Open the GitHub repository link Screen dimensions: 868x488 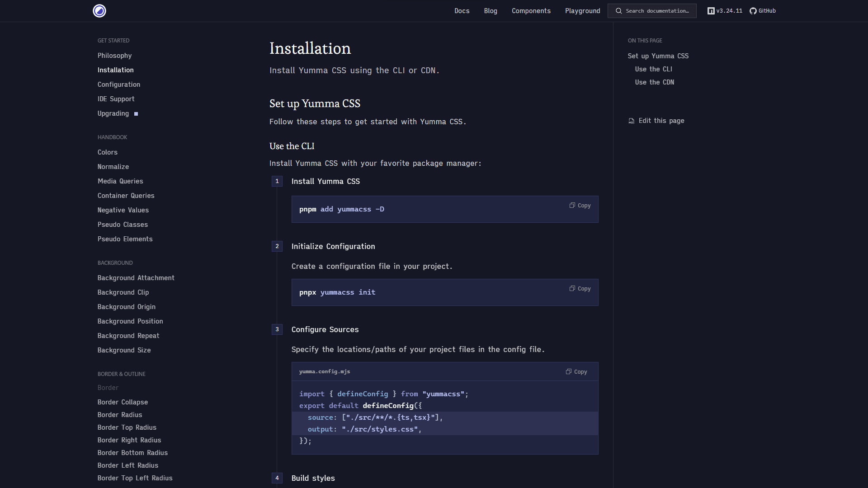click(763, 11)
